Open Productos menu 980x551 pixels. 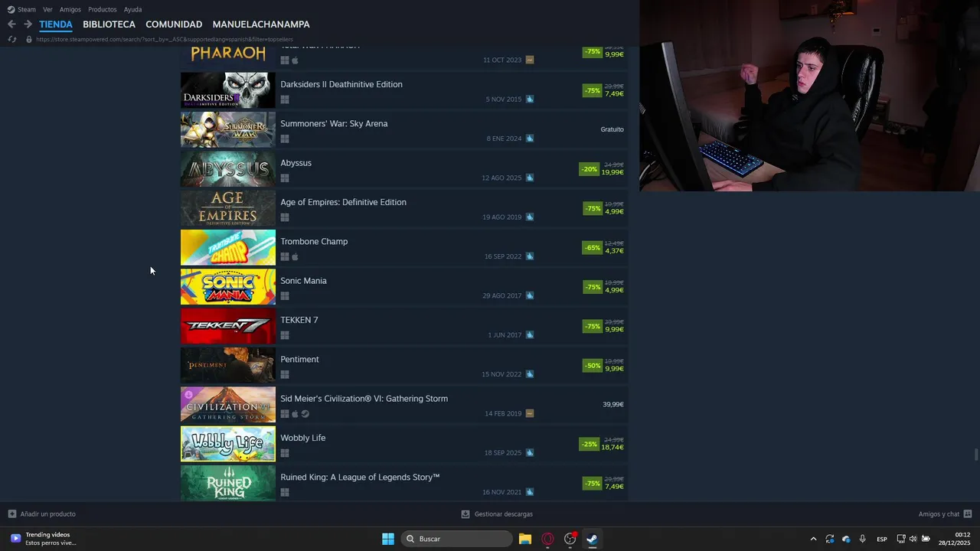[103, 9]
